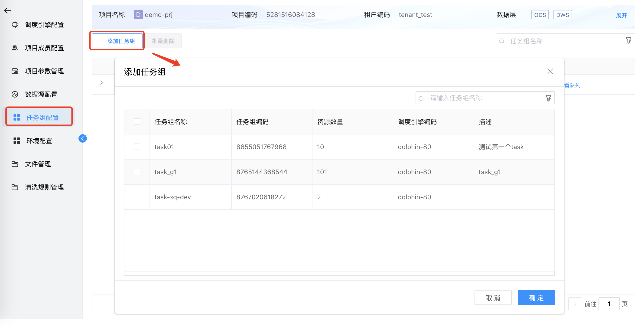
Task: Expand the table row chevron
Action: [101, 83]
